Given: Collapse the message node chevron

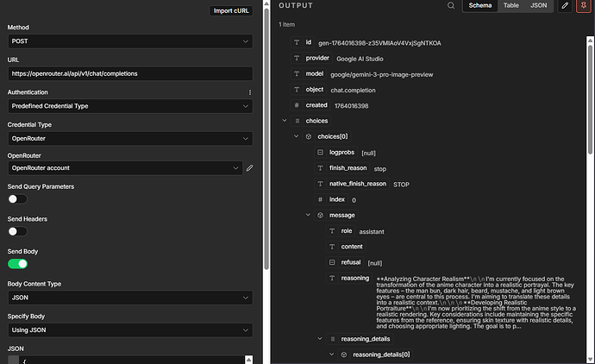Looking at the screenshot, I should point(308,215).
